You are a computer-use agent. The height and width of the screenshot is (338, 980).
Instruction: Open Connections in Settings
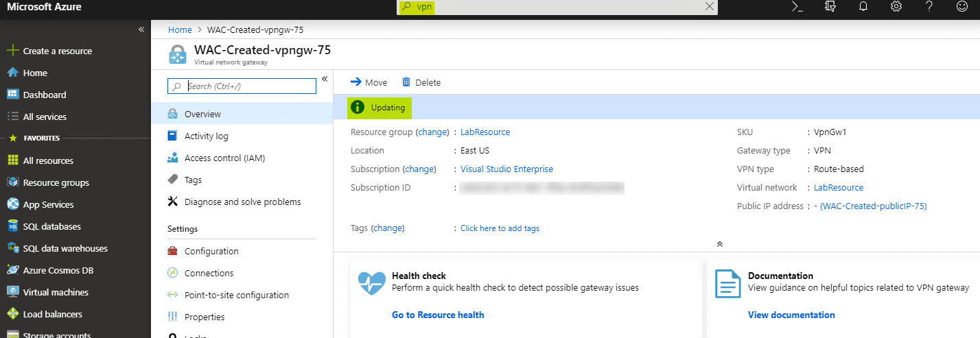(209, 273)
